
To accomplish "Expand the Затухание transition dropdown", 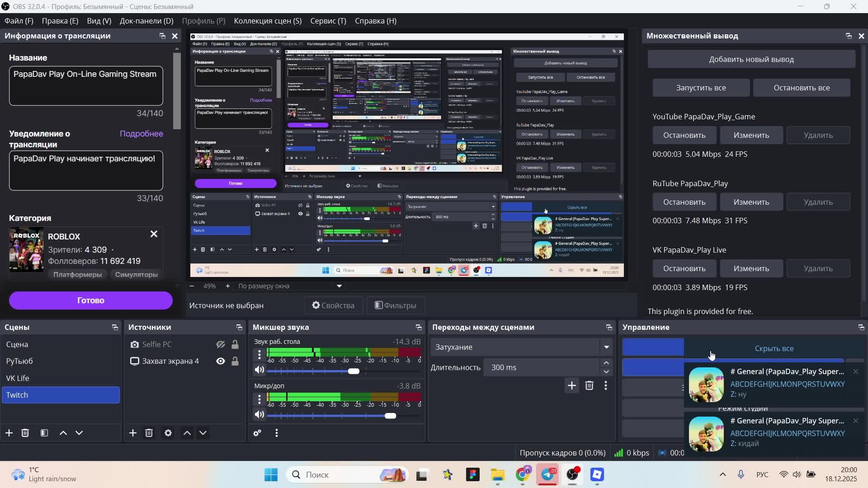I will tap(606, 347).
